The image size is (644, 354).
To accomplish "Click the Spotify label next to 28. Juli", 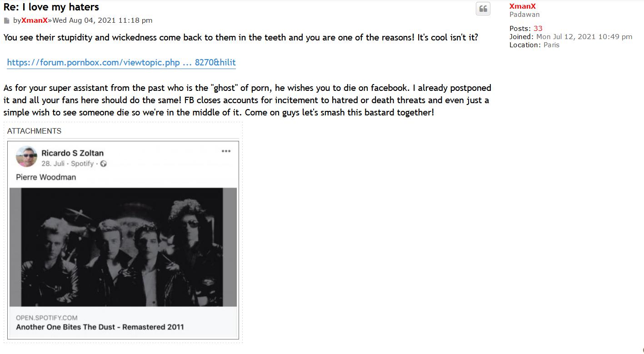I will point(82,164).
